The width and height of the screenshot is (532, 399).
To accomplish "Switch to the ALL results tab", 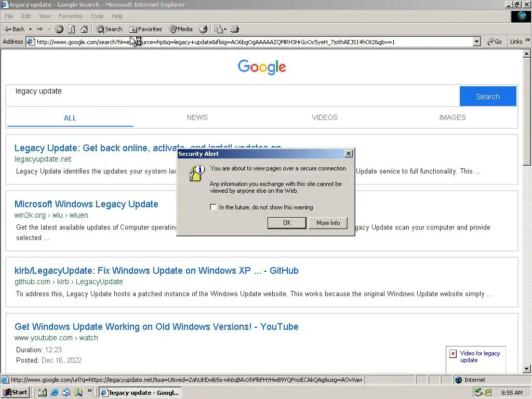I will [x=70, y=118].
